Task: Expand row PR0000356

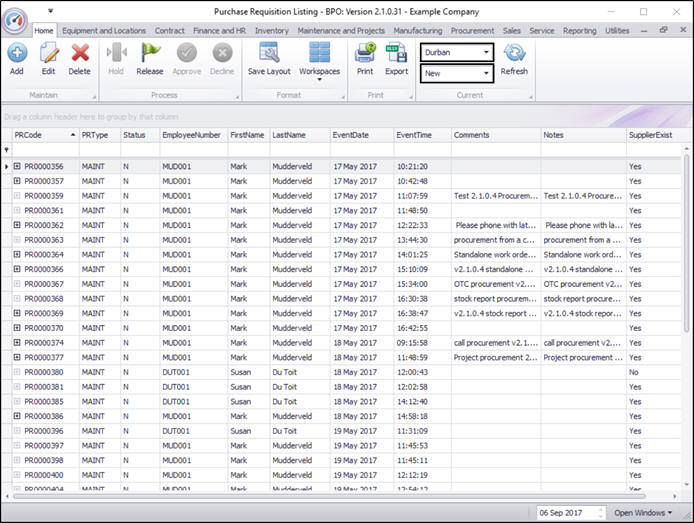Action: (17, 167)
